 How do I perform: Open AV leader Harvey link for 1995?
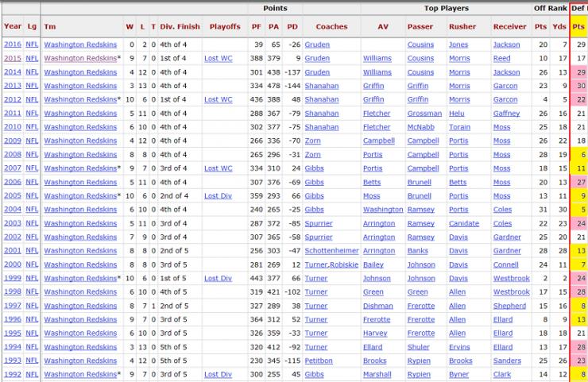[x=375, y=334]
